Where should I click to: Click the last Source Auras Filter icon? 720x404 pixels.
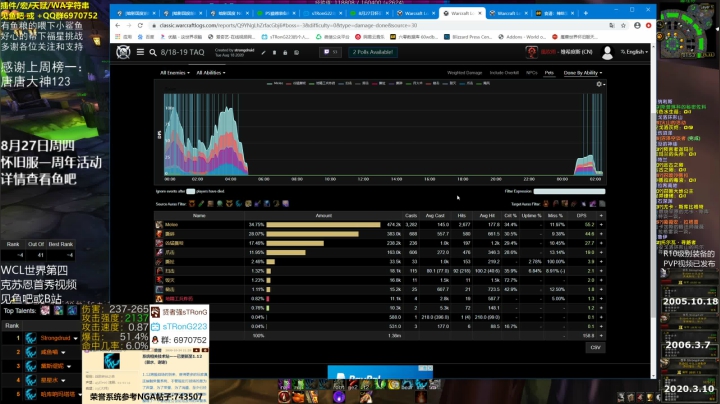click(x=286, y=204)
